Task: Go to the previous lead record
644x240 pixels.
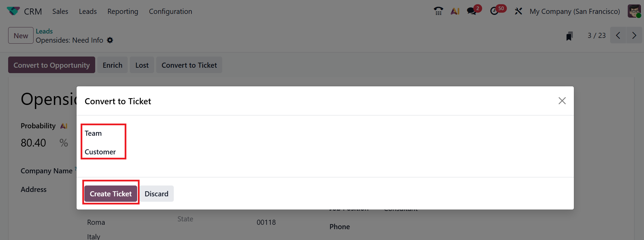Action: [x=618, y=36]
